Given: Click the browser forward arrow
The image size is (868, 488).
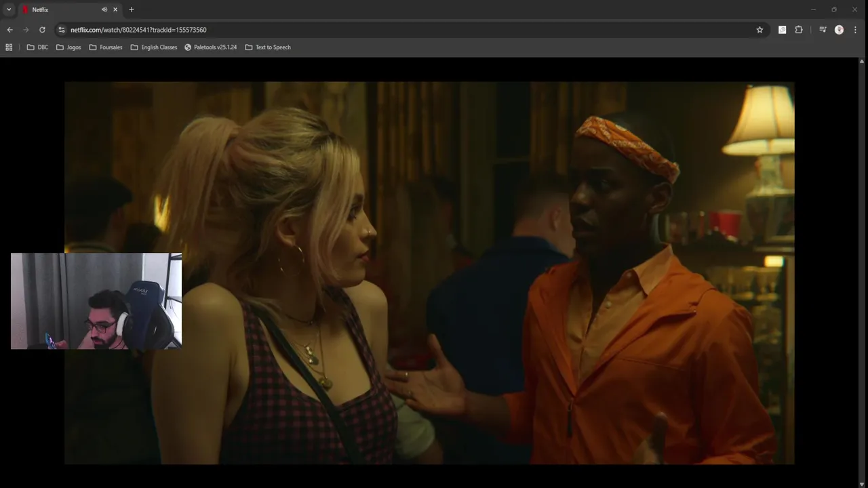Looking at the screenshot, I should [26, 30].
